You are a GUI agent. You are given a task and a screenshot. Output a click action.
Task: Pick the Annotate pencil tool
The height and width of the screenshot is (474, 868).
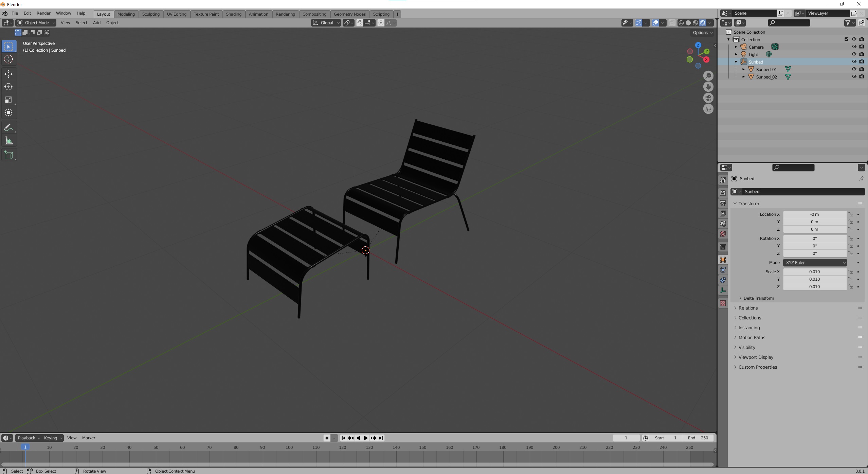pyautogui.click(x=8, y=127)
